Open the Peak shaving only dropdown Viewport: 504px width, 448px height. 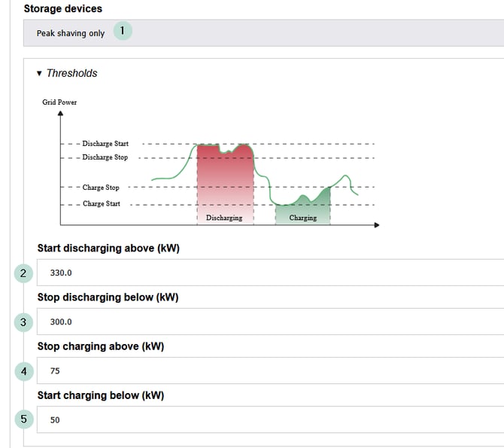[x=263, y=33]
